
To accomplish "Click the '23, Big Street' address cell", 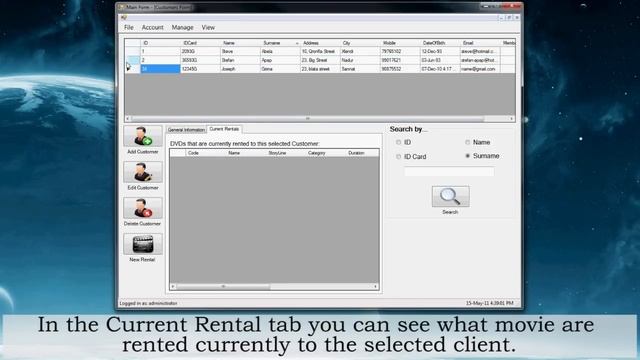I will (x=320, y=60).
